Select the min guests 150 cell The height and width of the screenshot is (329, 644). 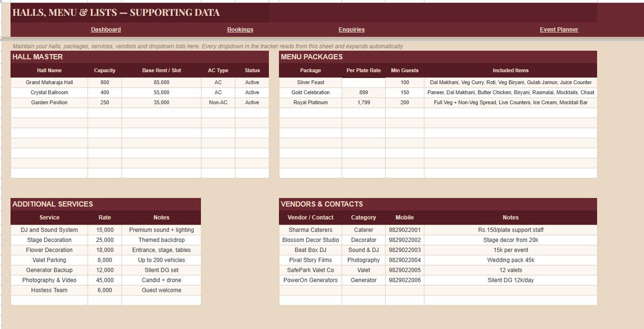[405, 93]
